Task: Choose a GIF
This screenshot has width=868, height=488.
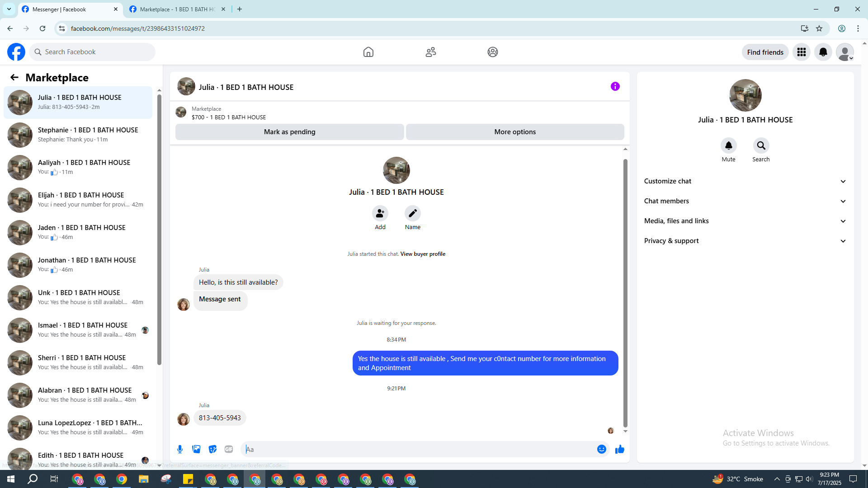Action: [x=229, y=449]
